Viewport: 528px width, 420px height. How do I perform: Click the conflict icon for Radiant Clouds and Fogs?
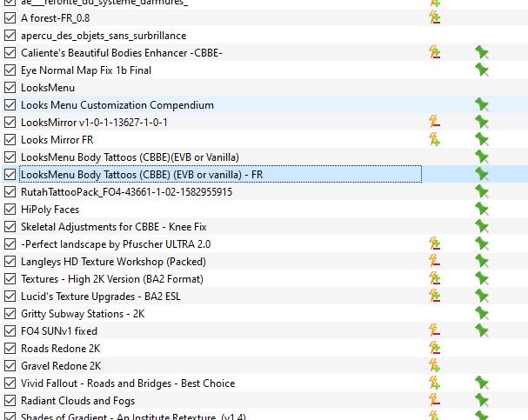coord(434,401)
